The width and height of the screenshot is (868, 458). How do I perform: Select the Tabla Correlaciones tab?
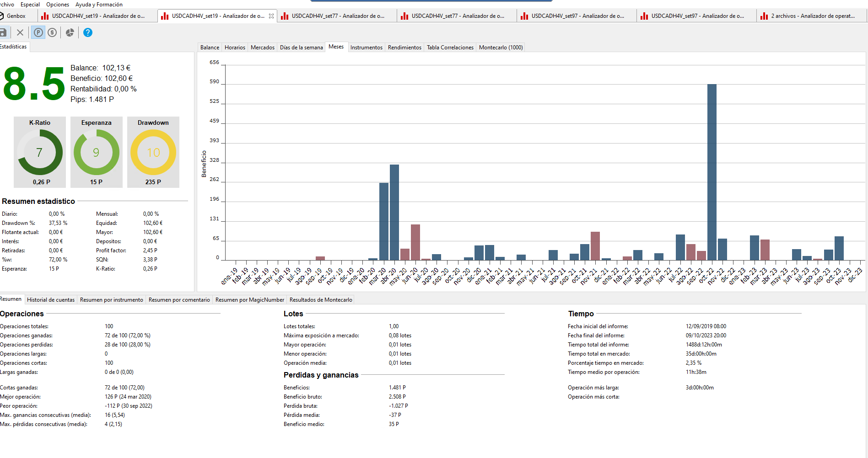(450, 48)
